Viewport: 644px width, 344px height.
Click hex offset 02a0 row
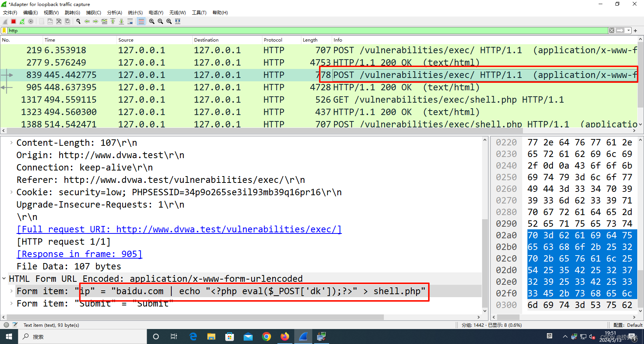click(x=506, y=235)
